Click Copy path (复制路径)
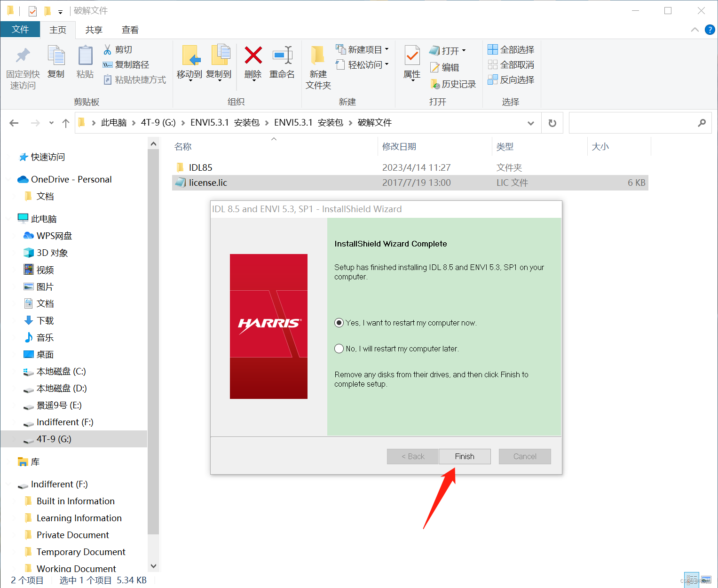 [126, 64]
